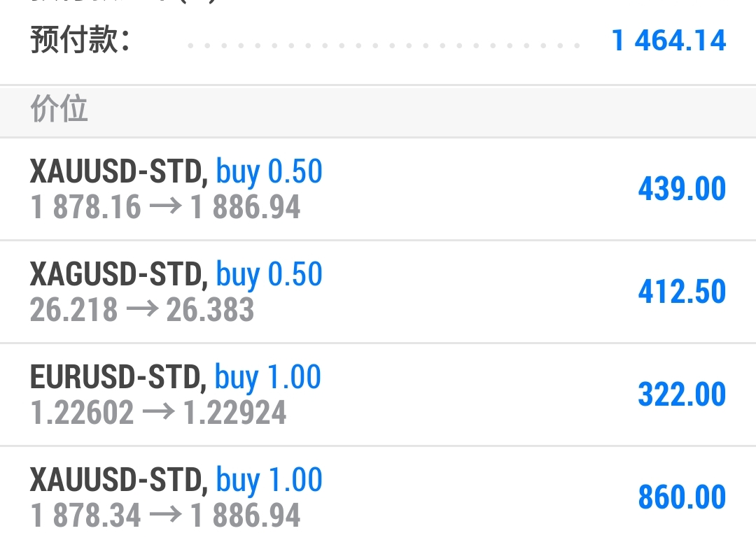This screenshot has width=756, height=540.
Task: Tap the blue buy 0.50 text in XAGUSD row
Action: pyautogui.click(x=269, y=274)
